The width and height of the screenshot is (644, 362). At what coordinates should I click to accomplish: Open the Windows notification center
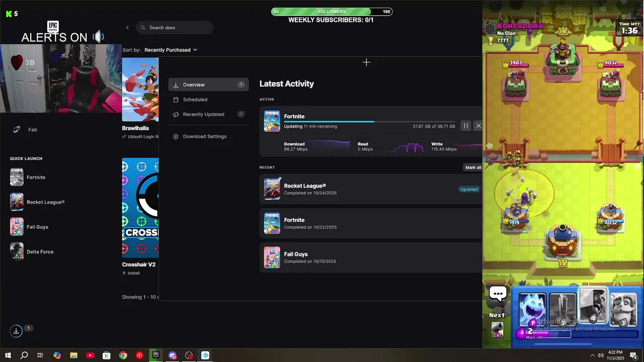click(633, 355)
